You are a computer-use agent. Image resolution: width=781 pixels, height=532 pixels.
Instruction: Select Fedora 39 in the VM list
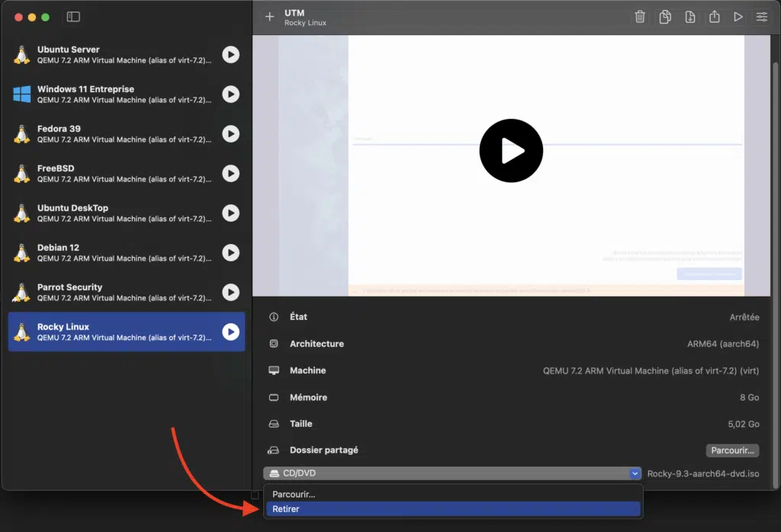[127, 134]
